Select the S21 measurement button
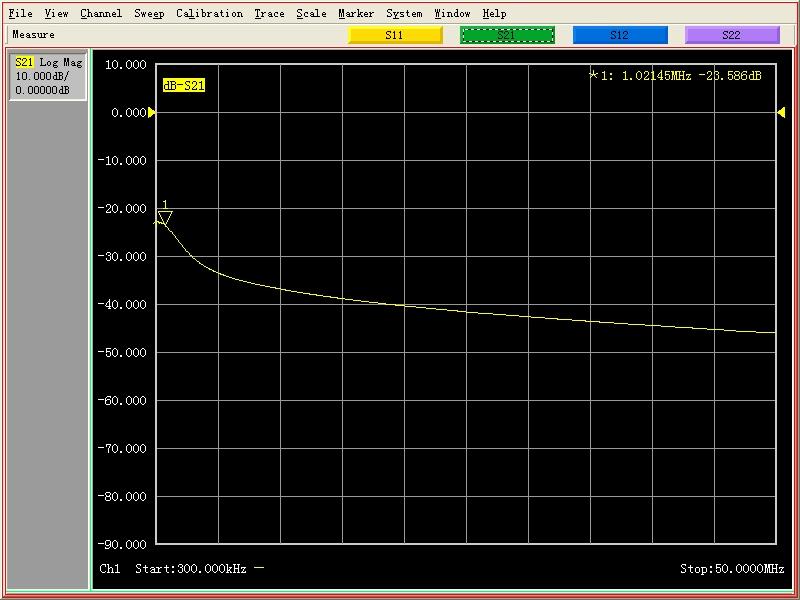Image resolution: width=800 pixels, height=600 pixels. pos(507,35)
